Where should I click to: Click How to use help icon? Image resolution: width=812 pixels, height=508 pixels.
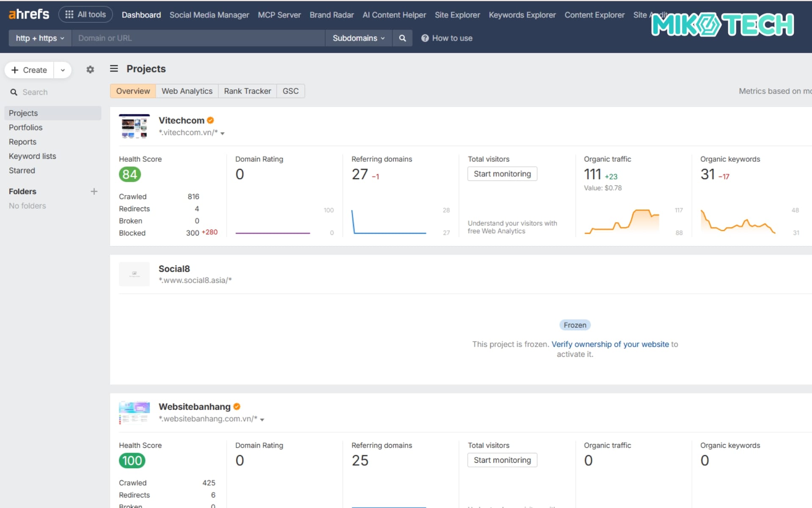(425, 38)
